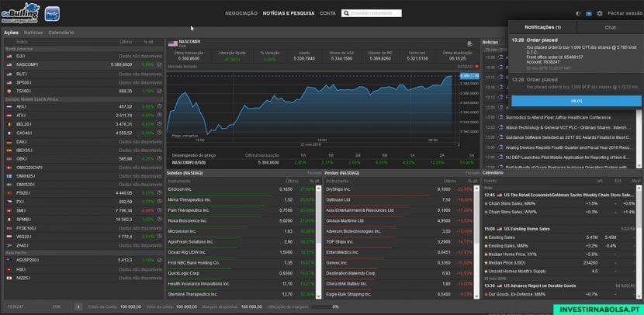Click the Perdas list scrollbar
Viewport: 644px width, 315px height.
coord(476,242)
